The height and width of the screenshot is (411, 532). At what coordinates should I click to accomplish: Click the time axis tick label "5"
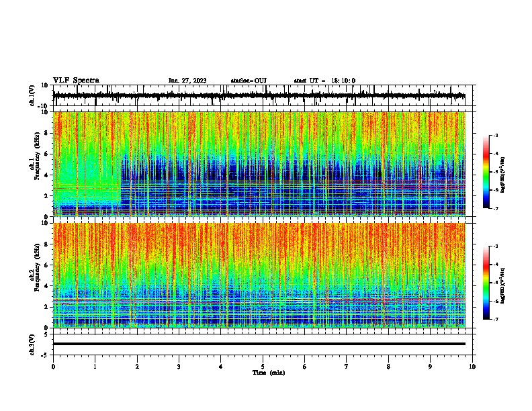pyautogui.click(x=263, y=367)
